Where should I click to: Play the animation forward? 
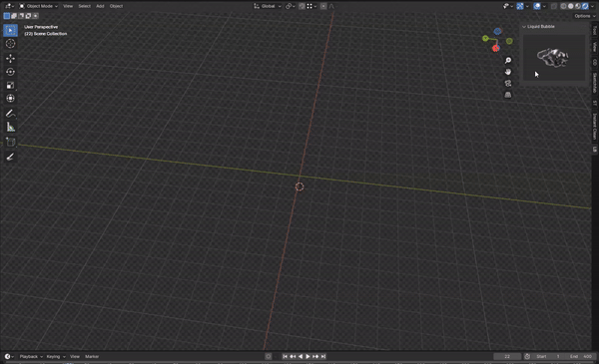coord(307,356)
